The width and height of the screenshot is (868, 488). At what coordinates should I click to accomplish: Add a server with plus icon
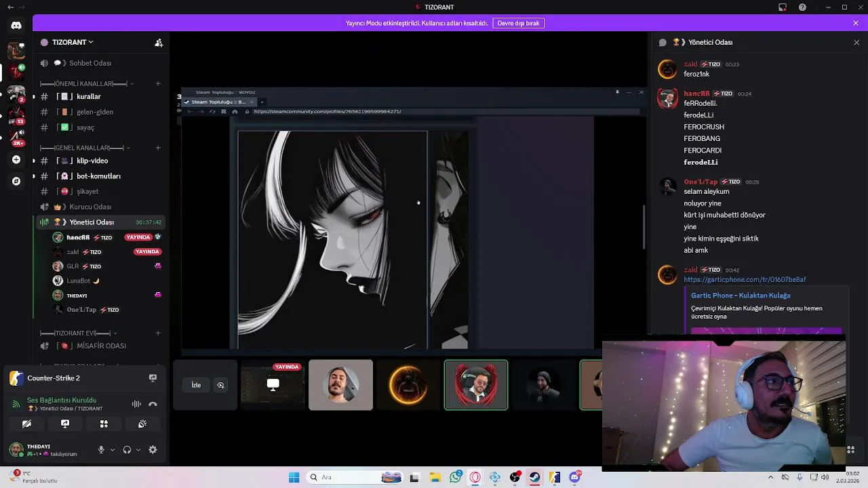[16, 160]
